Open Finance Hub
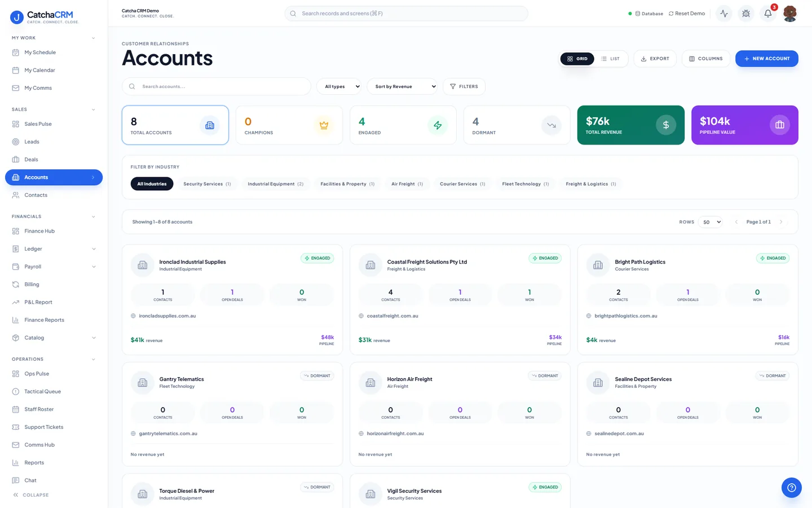Screen dimensions: 812x508 coord(54,231)
